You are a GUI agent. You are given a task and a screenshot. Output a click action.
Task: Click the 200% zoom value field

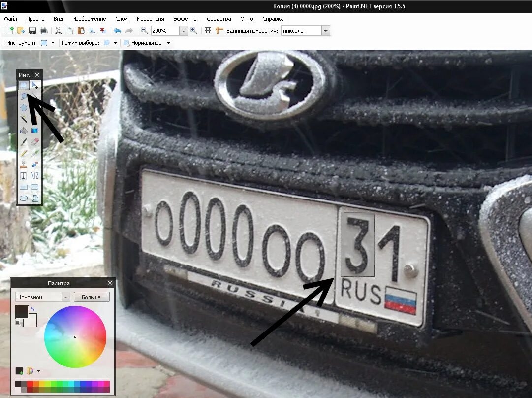pos(164,31)
